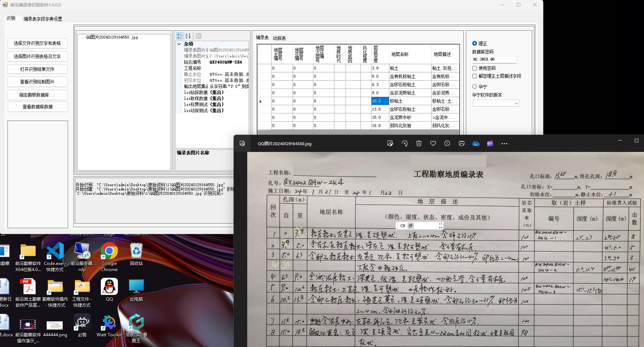Open Code.exe shortcut on desktop
The image size is (644, 347).
coord(55,257)
